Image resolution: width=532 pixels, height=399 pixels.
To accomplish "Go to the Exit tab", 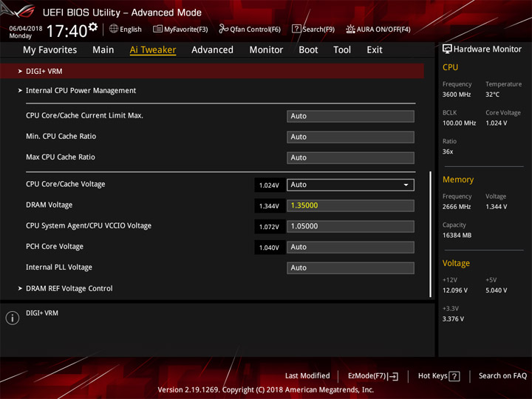I will tap(375, 50).
